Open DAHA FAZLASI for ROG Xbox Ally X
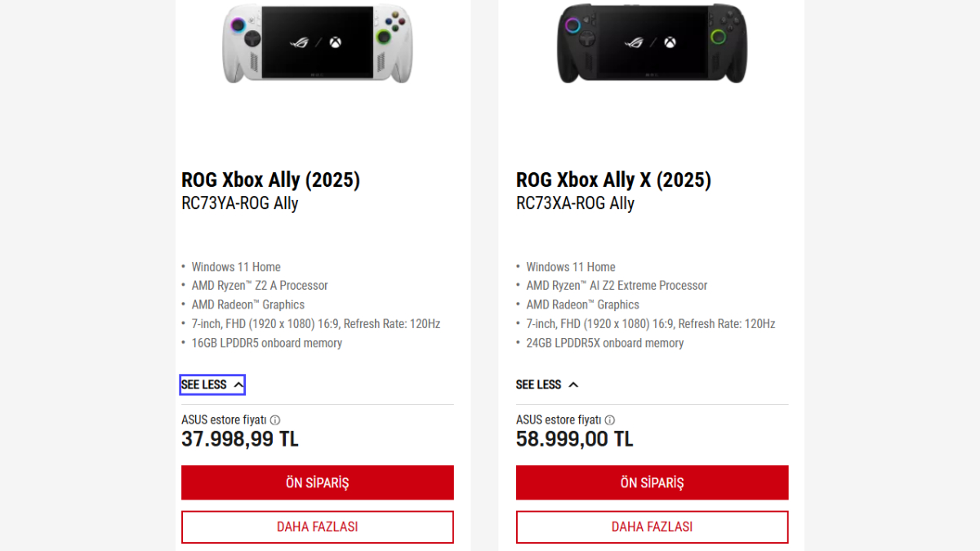The image size is (980, 551). click(x=652, y=527)
